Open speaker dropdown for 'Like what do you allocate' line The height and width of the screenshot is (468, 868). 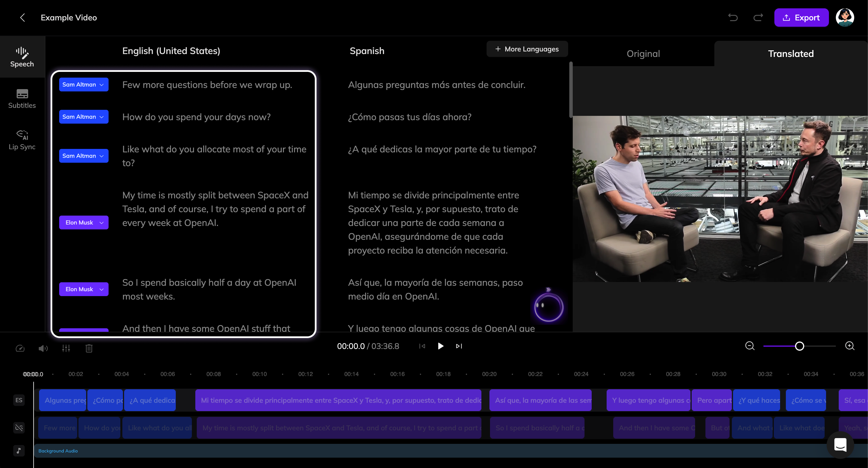pyautogui.click(x=84, y=156)
